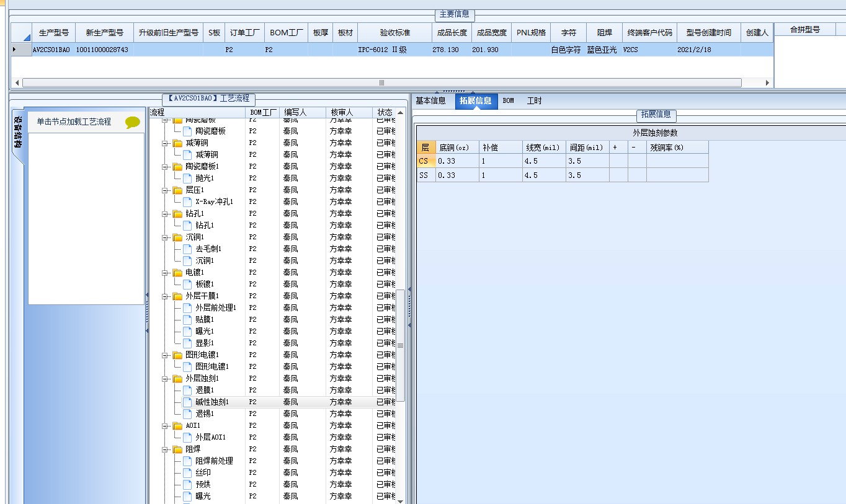Click the 验收标准 column header

[x=394, y=33]
